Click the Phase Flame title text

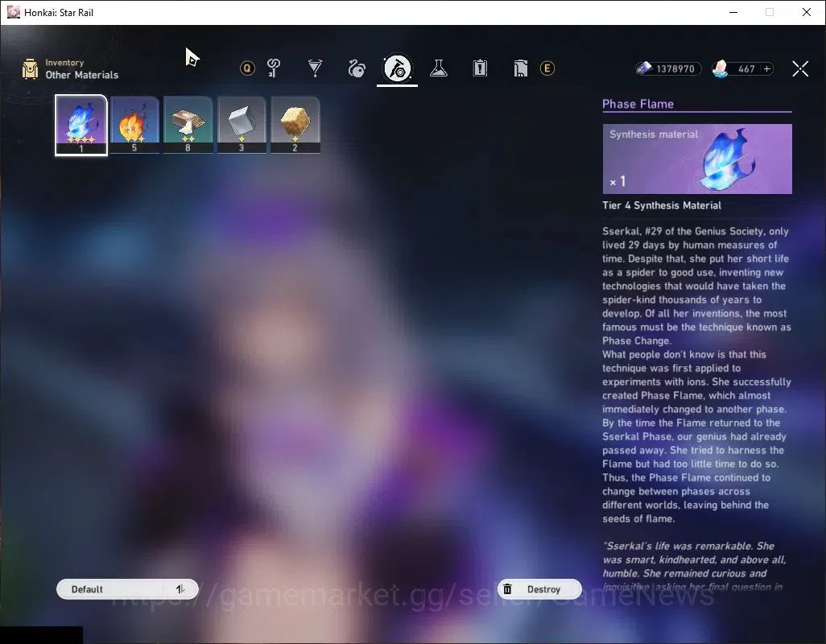coord(638,104)
